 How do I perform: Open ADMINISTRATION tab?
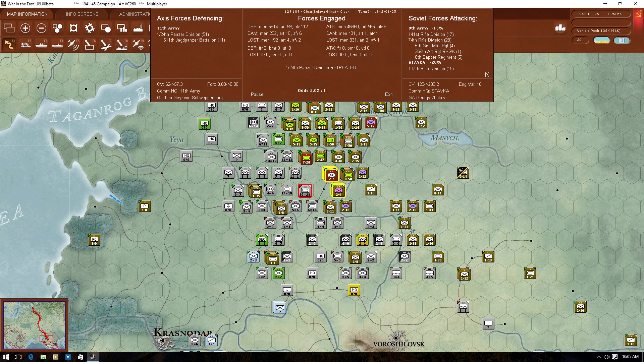click(134, 14)
